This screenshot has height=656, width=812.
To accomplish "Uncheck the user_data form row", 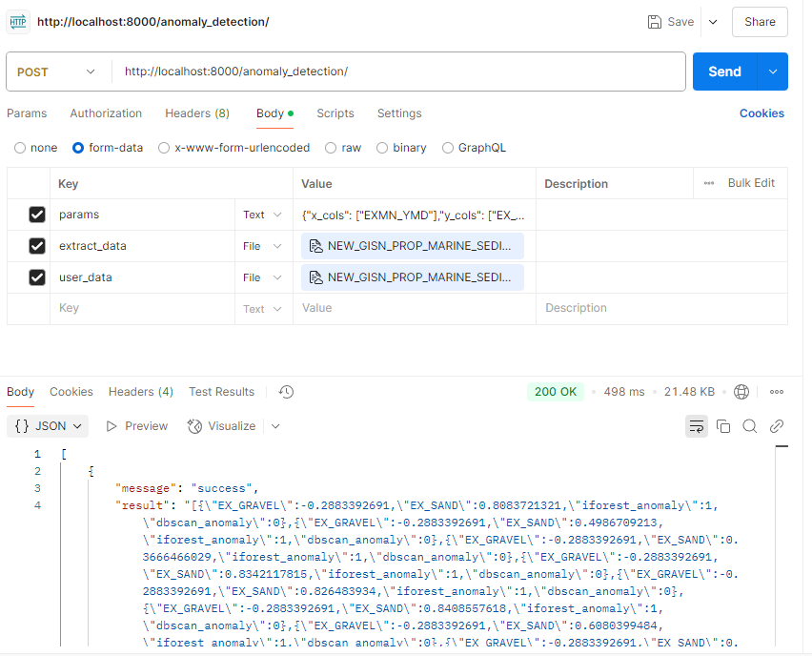I will click(36, 277).
